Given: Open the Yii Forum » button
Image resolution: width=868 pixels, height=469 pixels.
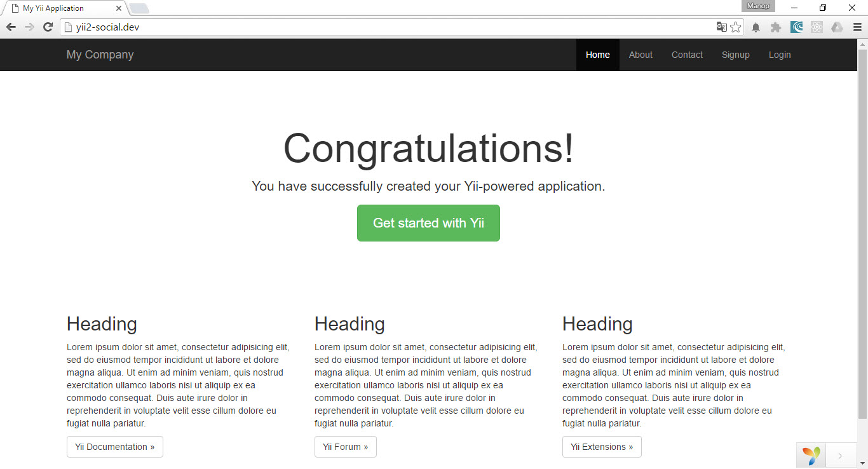Looking at the screenshot, I should [346, 447].
